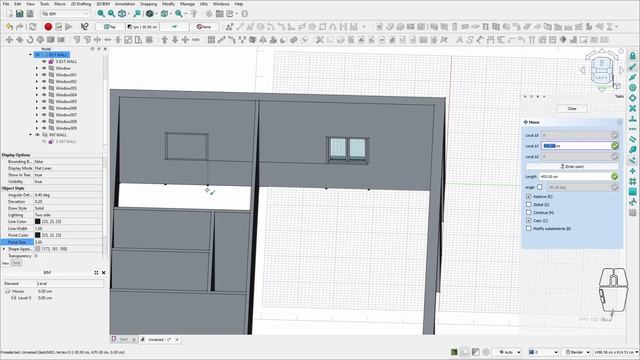Click the text annotation A icon

(459, 40)
